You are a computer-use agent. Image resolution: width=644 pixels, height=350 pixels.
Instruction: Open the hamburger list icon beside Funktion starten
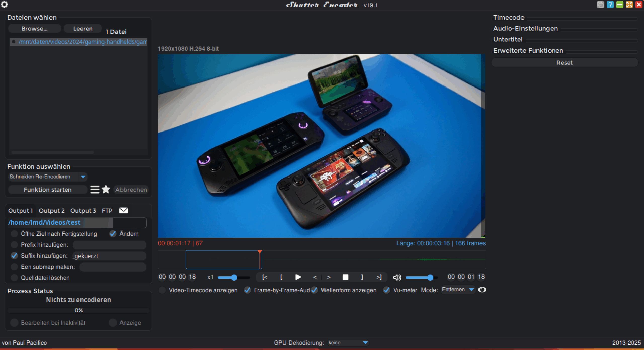click(95, 189)
